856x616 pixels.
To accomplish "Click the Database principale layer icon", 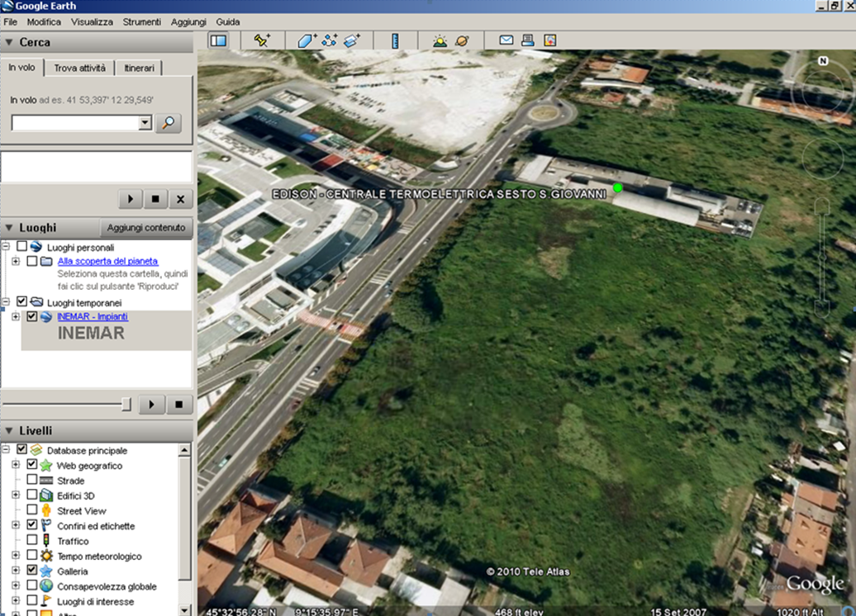I will 36,450.
